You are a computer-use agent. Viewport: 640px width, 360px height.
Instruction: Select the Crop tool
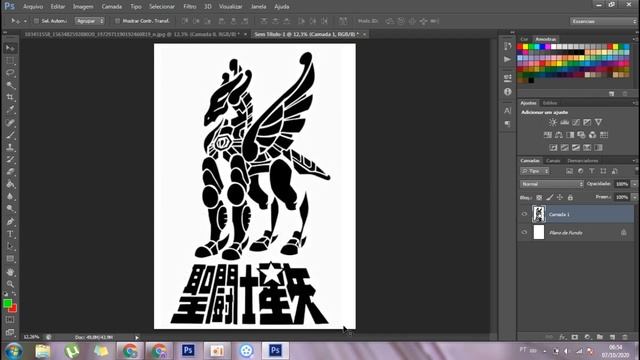(x=10, y=98)
